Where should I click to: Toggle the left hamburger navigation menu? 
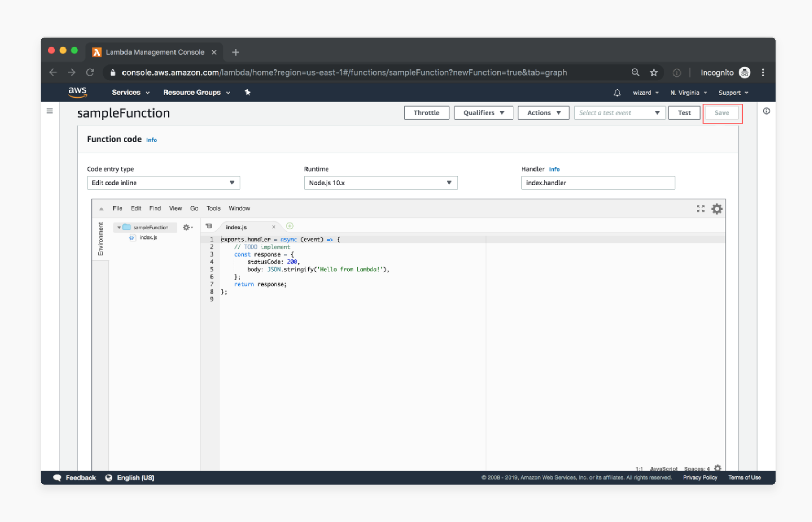(50, 111)
